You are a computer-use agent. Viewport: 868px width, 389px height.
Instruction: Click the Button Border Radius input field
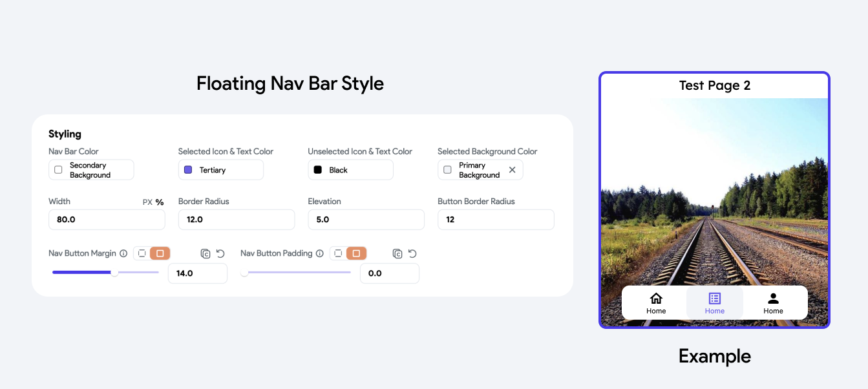pyautogui.click(x=496, y=220)
